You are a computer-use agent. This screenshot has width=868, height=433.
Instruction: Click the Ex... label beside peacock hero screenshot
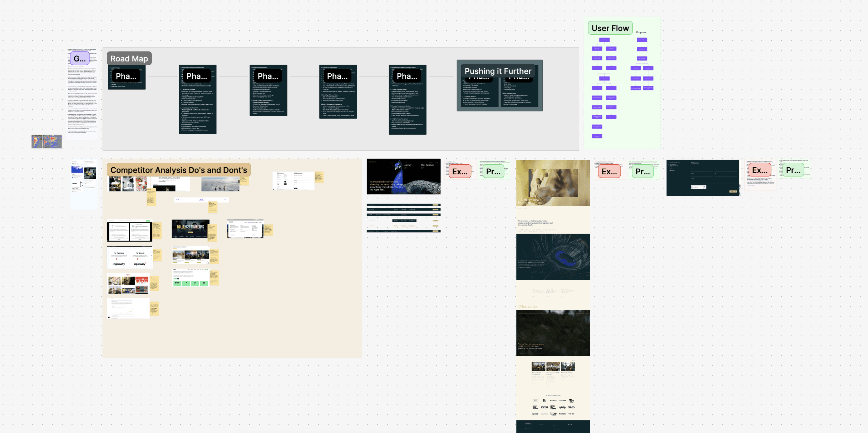(460, 171)
